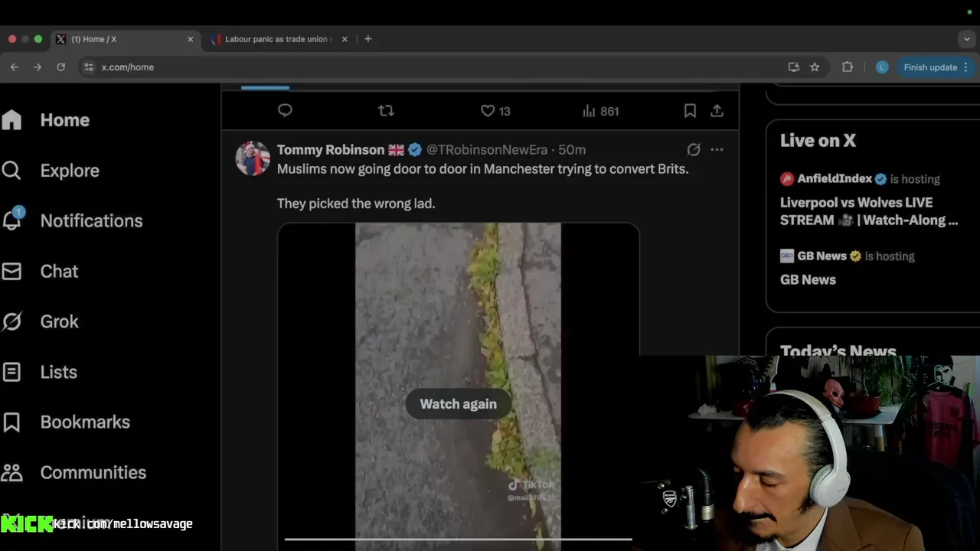This screenshot has height=551, width=980.
Task: Open the 50m timestamp link
Action: (x=572, y=150)
